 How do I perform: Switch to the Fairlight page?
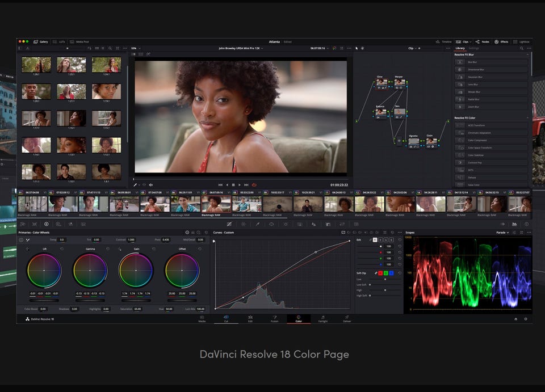pos(323,319)
